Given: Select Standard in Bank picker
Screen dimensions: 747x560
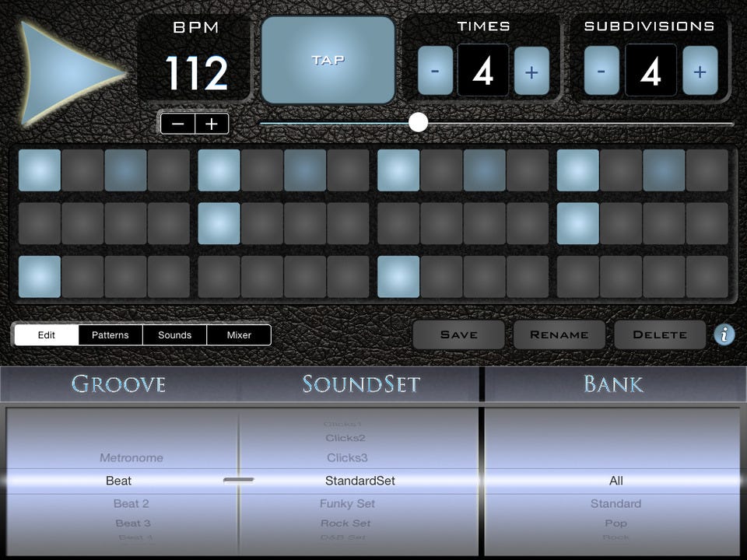Looking at the screenshot, I should coord(616,503).
